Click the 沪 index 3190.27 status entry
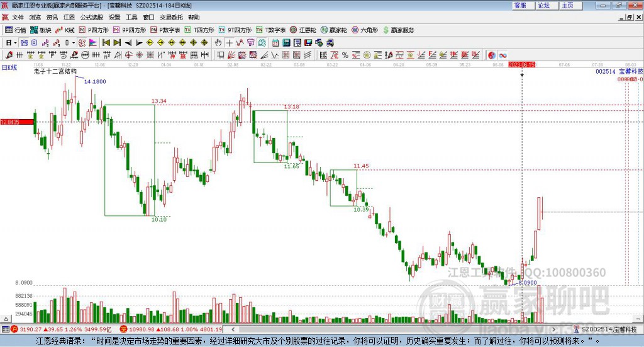Viewport: 644px width, 347px height. 61,329
